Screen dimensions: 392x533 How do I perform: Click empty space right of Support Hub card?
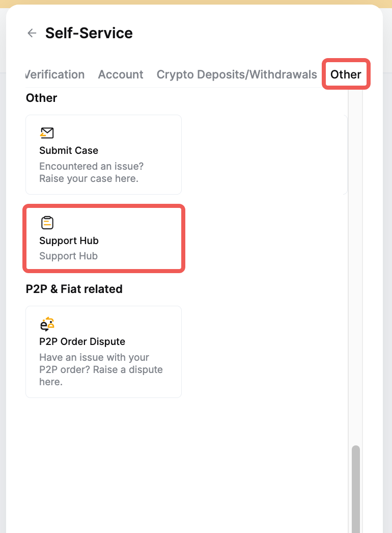(265, 238)
